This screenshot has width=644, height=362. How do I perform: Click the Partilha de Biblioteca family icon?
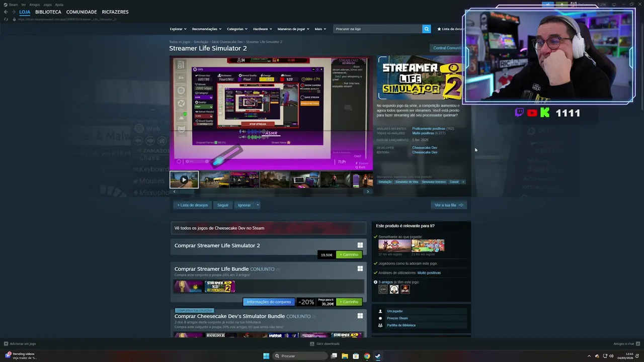tap(380, 325)
